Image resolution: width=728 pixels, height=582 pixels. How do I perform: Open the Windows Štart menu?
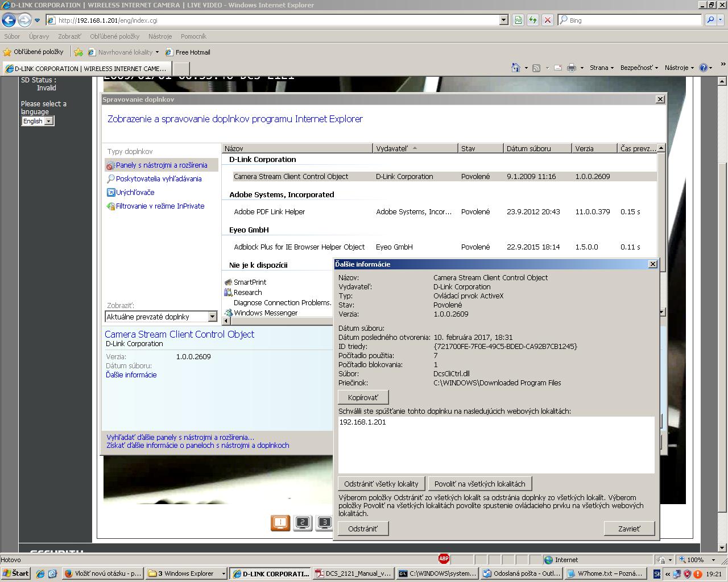16,573
